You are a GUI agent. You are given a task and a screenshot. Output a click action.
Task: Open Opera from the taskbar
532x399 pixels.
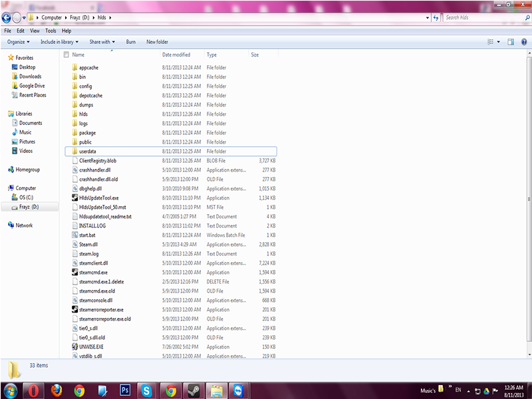[33, 391]
